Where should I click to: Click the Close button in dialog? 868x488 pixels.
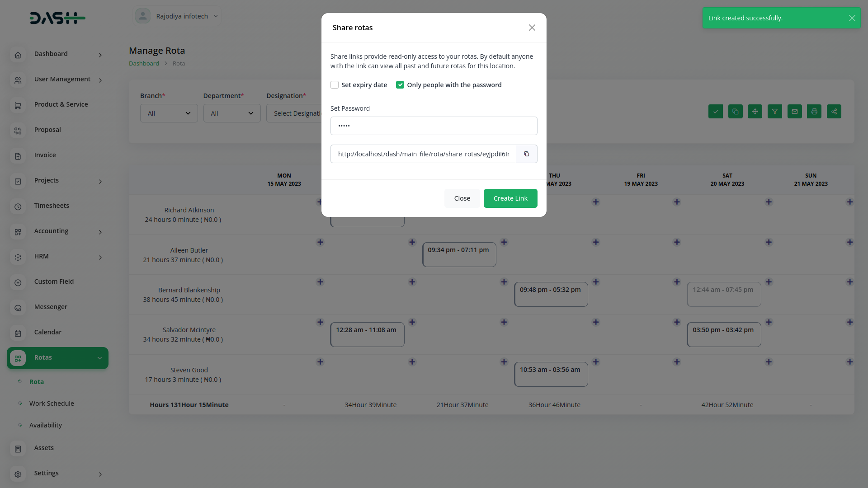point(462,198)
